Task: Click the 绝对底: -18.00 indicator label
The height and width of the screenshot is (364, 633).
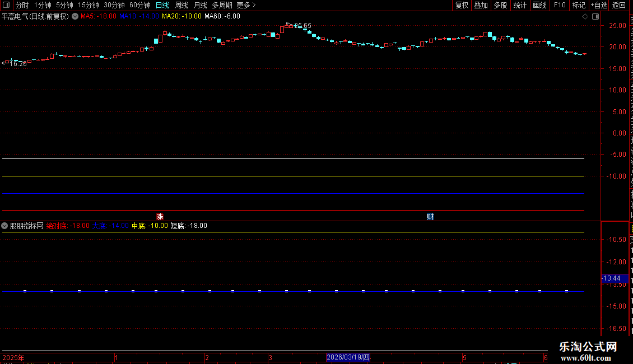Action: coord(68,226)
